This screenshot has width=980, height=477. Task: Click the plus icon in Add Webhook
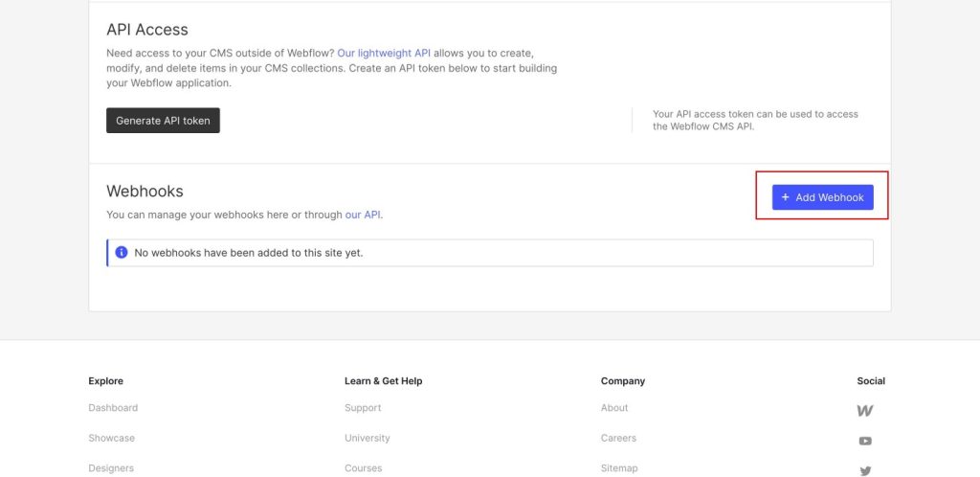point(786,197)
